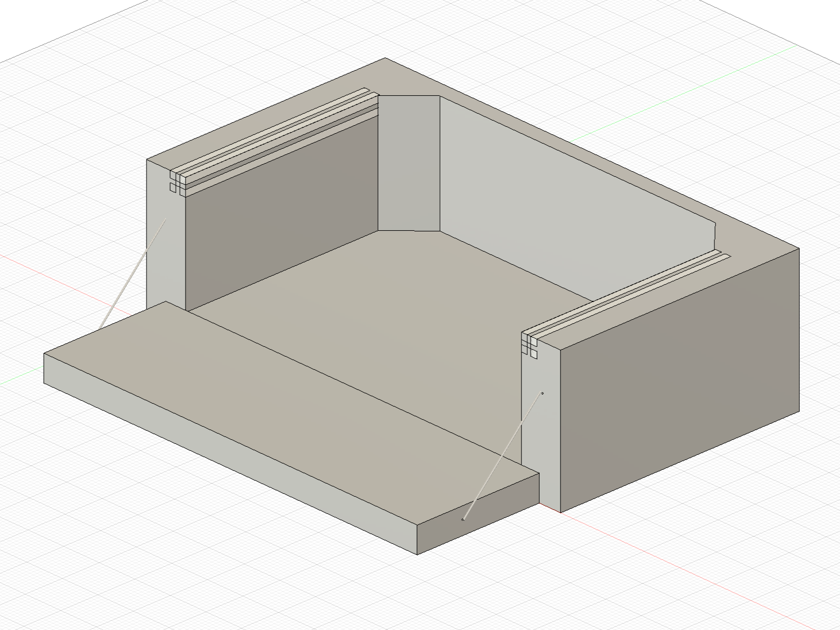Pick the chamfered back corner face inside the box
The image size is (840, 630).
tap(409, 164)
